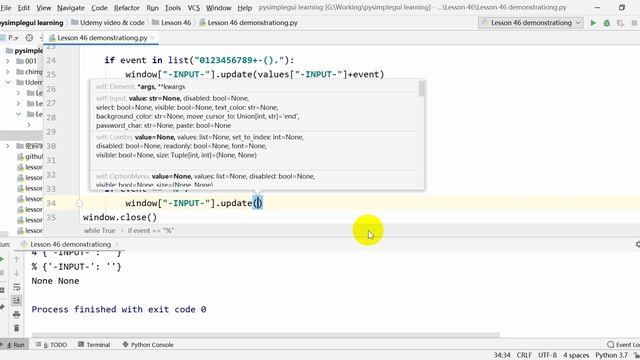Run the Lesson 46 demonstrationg configuration
The image size is (640, 360).
593,23
